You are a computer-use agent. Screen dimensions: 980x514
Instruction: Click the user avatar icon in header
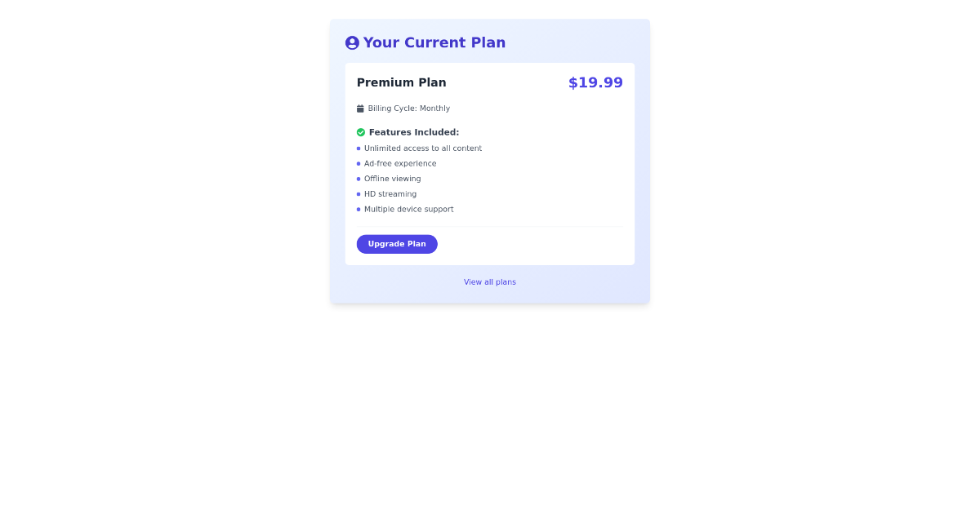[352, 42]
